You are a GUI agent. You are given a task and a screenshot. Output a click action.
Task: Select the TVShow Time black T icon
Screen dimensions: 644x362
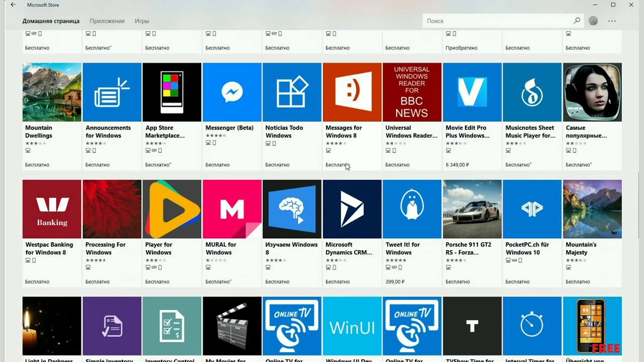tap(472, 326)
